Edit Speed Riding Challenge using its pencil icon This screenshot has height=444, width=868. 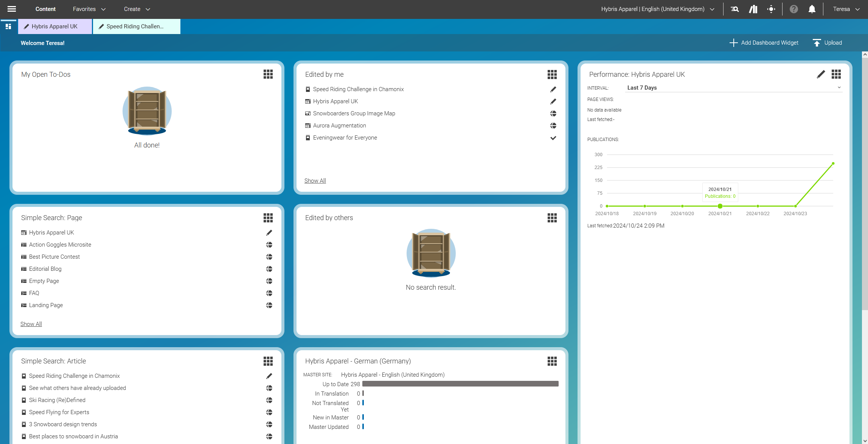(553, 89)
